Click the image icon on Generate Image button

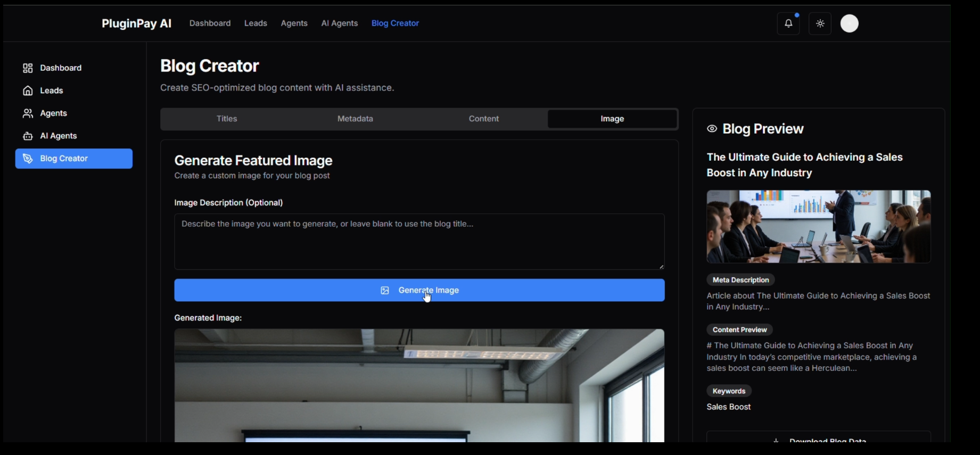(x=385, y=291)
